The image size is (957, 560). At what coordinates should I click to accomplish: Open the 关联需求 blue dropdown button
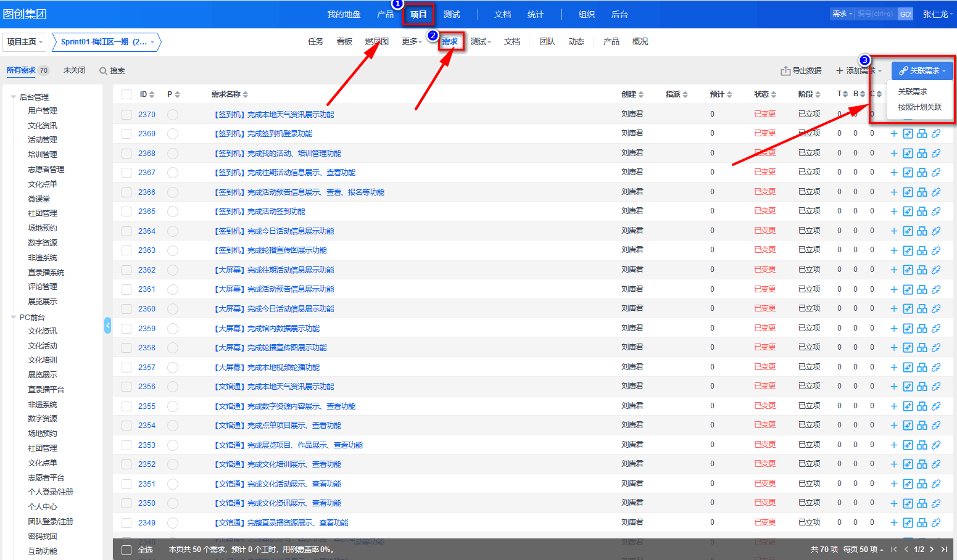click(x=922, y=70)
